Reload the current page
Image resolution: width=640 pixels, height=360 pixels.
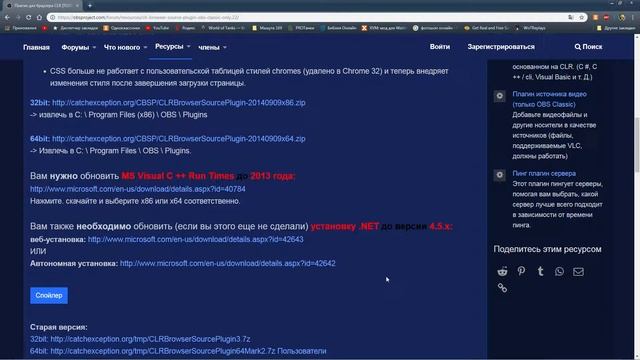28,18
